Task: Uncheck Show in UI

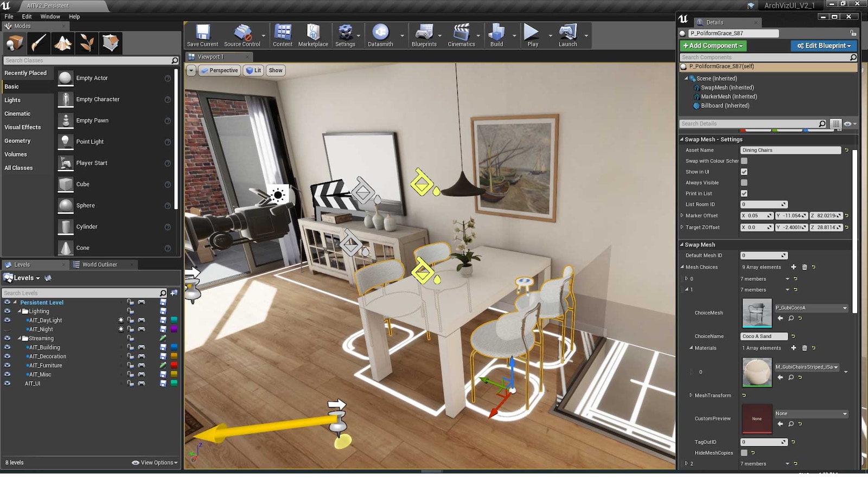Action: (x=744, y=172)
